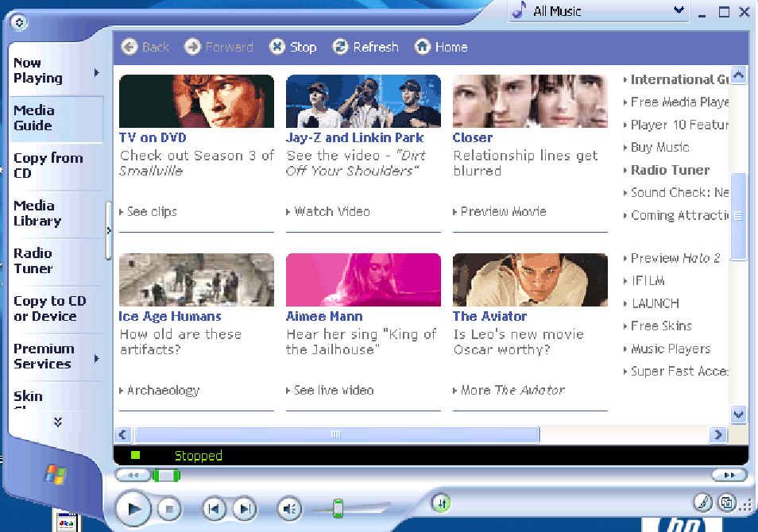Switch to skin mode using the paintbrush icon

click(703, 503)
